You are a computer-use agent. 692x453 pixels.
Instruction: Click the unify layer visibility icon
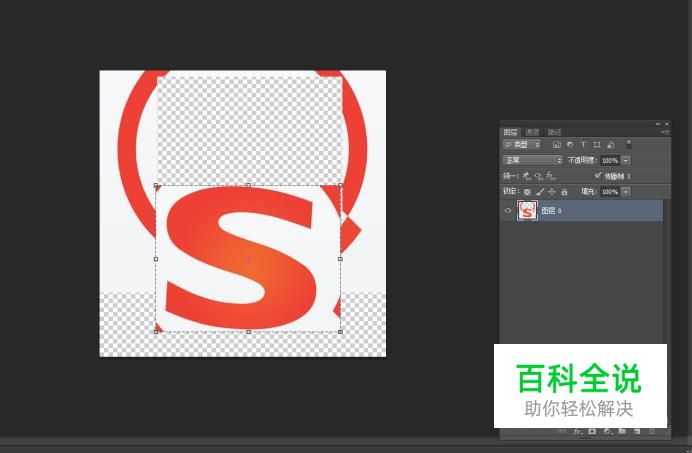coord(538,176)
